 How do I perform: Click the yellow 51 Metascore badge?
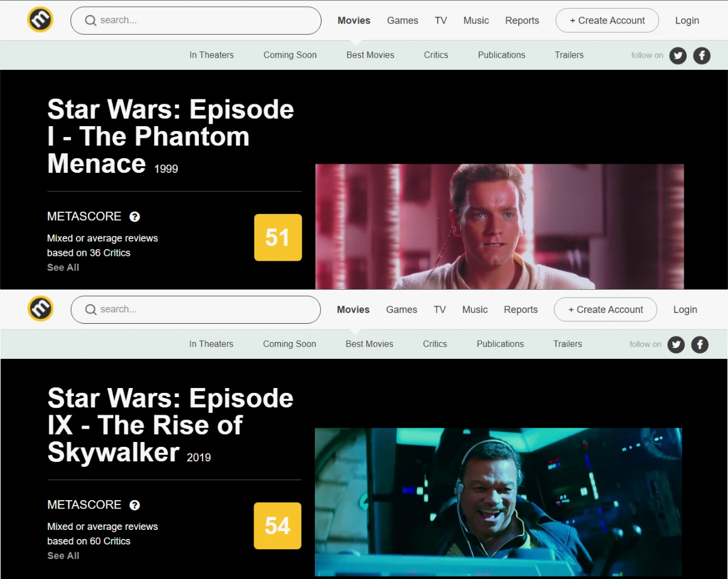278,238
